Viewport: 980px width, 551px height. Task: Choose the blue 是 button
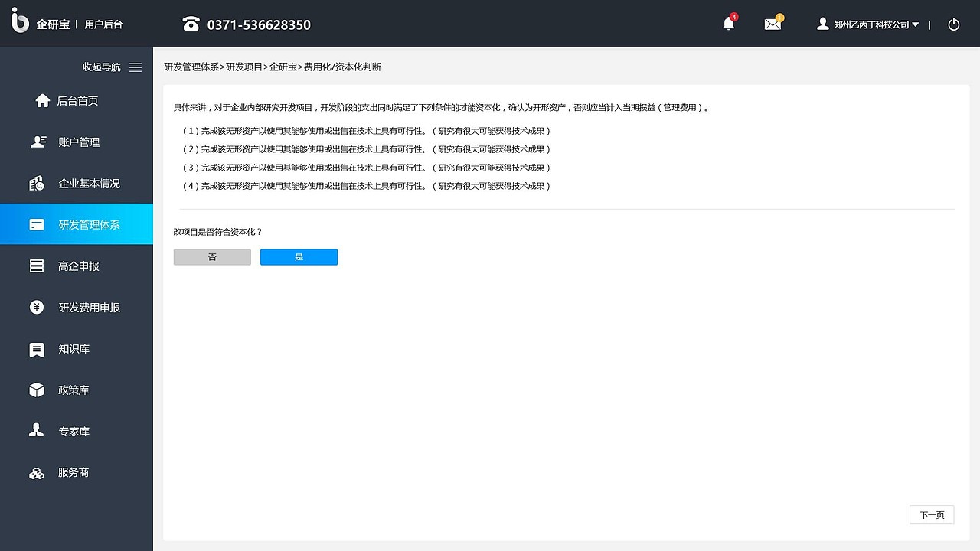(x=299, y=257)
